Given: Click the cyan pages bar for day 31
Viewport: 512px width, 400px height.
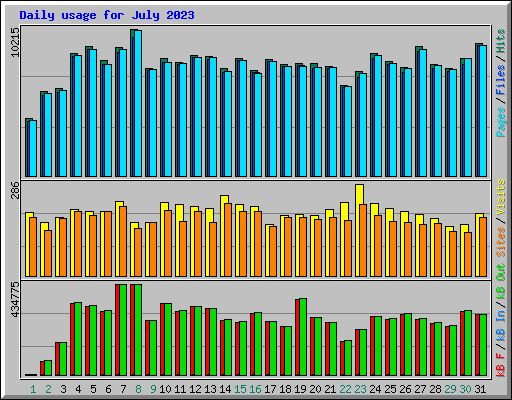Looking at the screenshot, I should coord(483,111).
